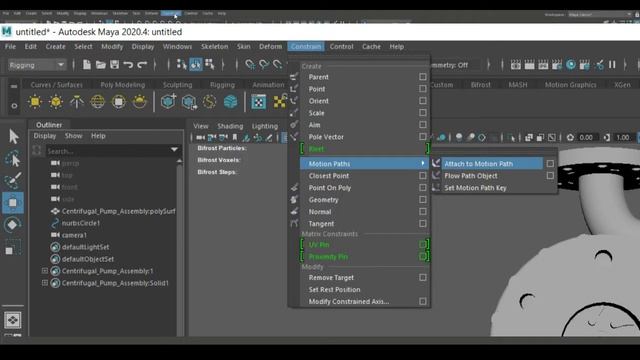Open viewport Lighting menu
Viewport: 640px width, 360px height.
264,126
